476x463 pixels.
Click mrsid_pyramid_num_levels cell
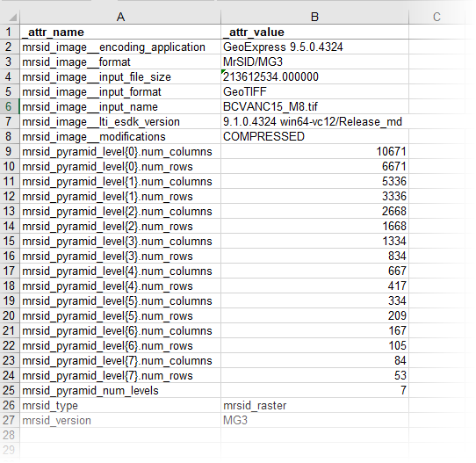tap(120, 390)
